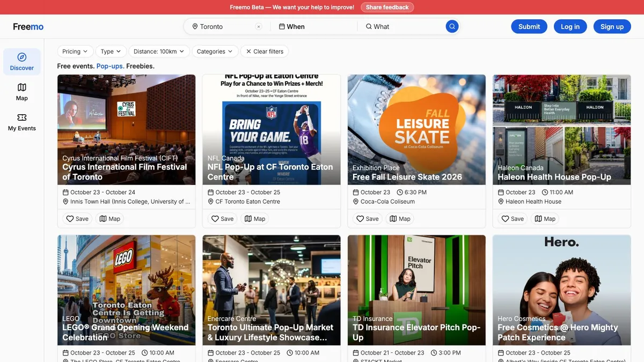Click the Pop-ups link in the tagline
Image resolution: width=644 pixels, height=362 pixels.
pyautogui.click(x=111, y=66)
